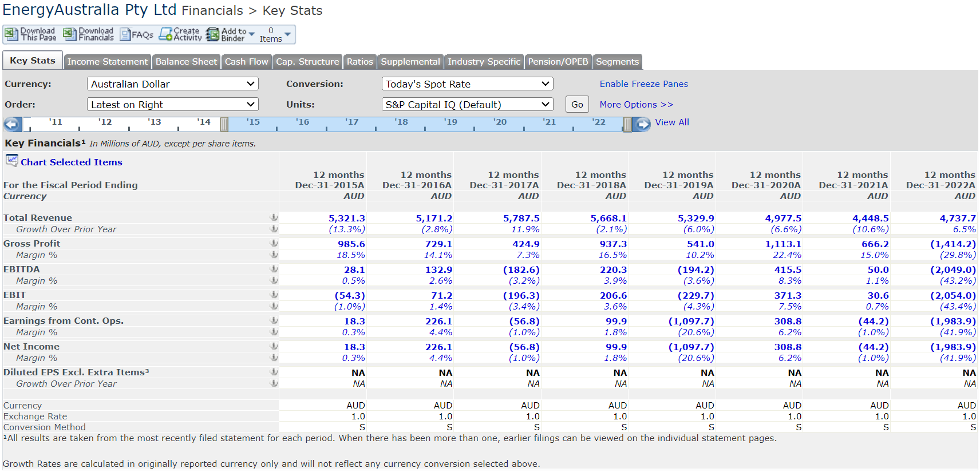The image size is (980, 472).
Task: Click the 2022 Total Revenue value 4,737.7
Action: tap(957, 218)
